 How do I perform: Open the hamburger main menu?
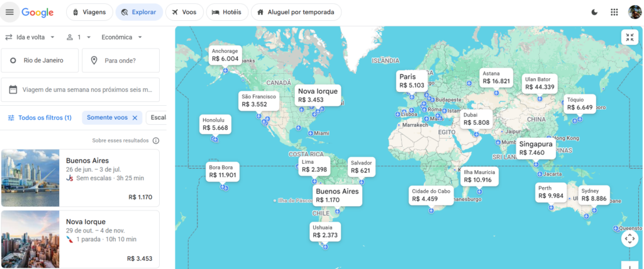coord(9,12)
